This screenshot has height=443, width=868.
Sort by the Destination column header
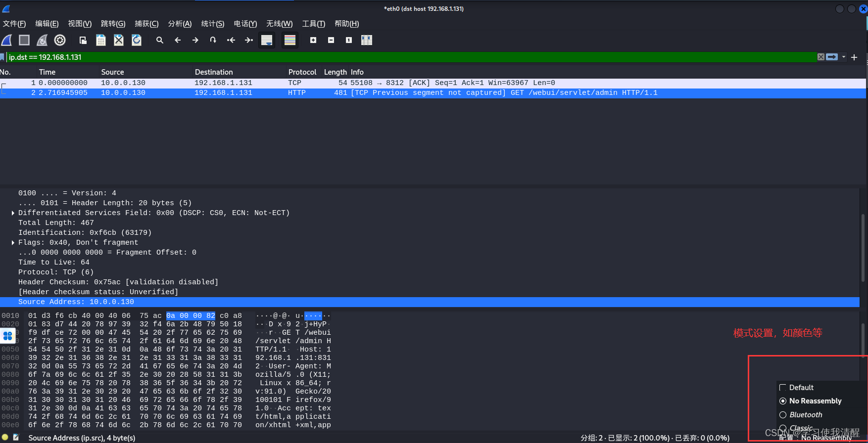point(214,72)
